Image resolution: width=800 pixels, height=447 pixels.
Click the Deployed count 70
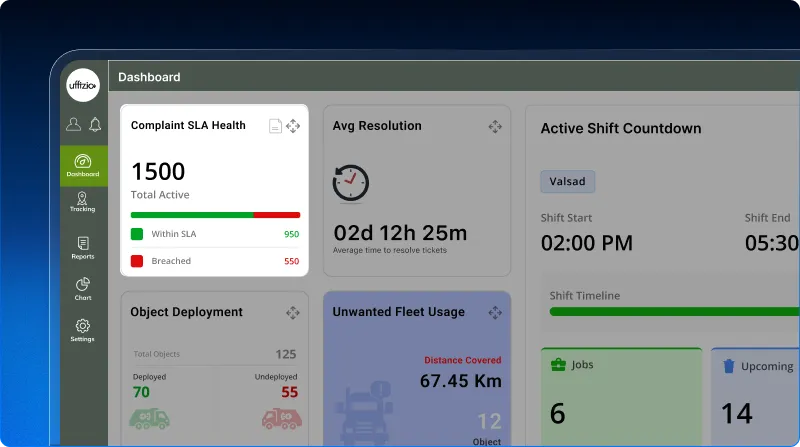(141, 392)
